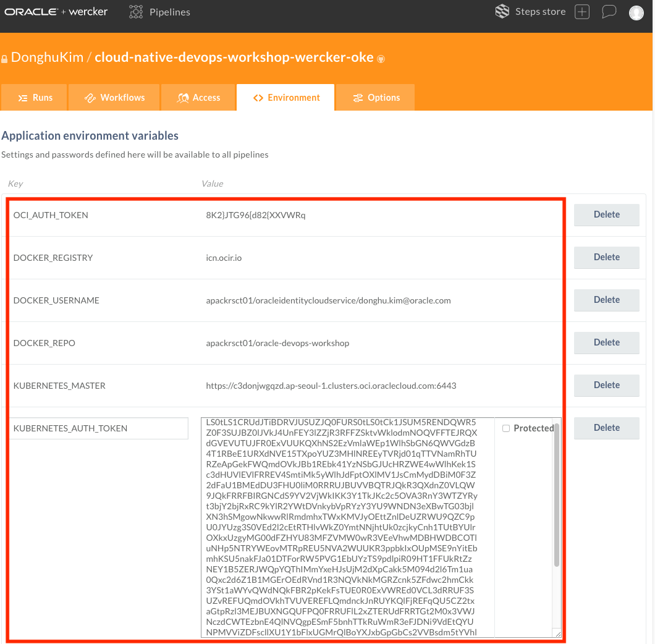Click the DOCKER_REGISTRY key text
This screenshot has width=655, height=644.
[53, 258]
